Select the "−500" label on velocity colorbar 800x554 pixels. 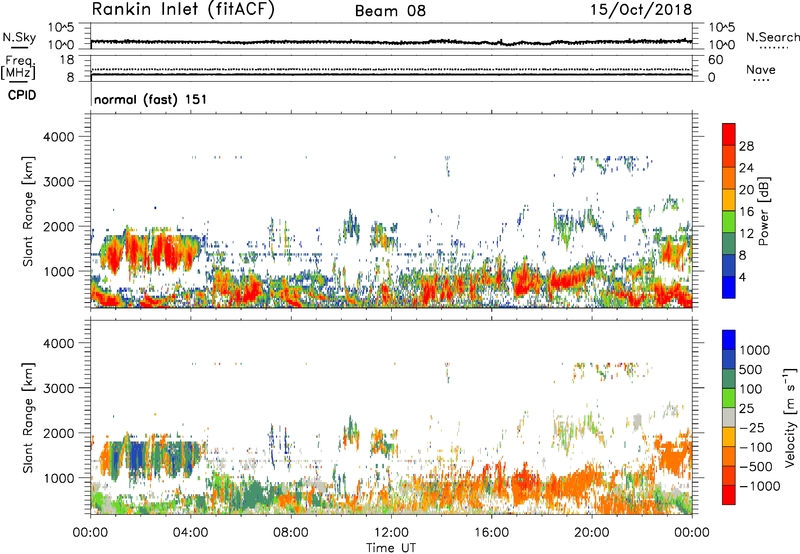[756, 467]
